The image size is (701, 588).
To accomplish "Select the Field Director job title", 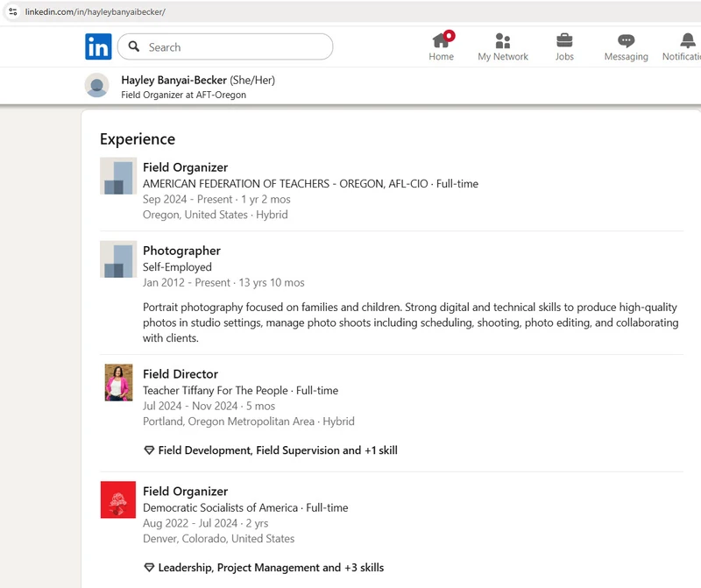I will pyautogui.click(x=181, y=374).
